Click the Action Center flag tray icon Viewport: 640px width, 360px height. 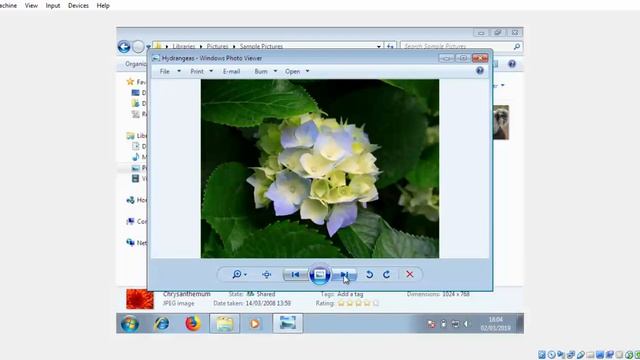pos(431,324)
